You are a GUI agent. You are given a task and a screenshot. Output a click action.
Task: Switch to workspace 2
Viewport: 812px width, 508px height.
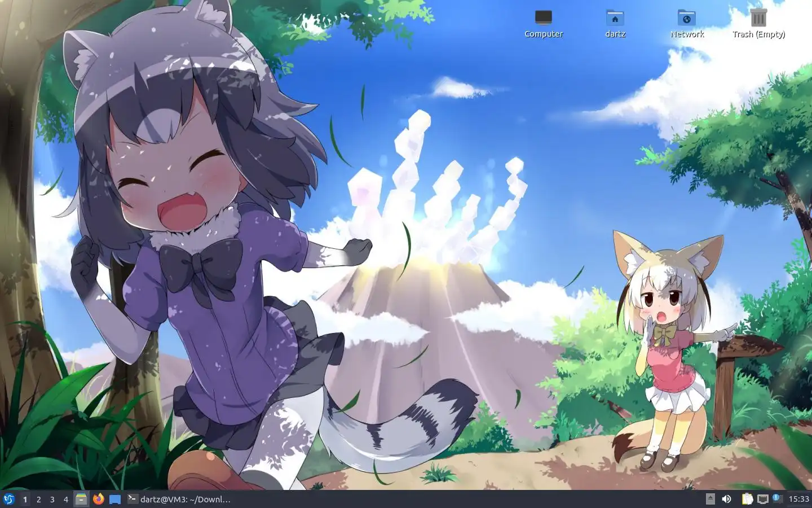click(x=38, y=499)
